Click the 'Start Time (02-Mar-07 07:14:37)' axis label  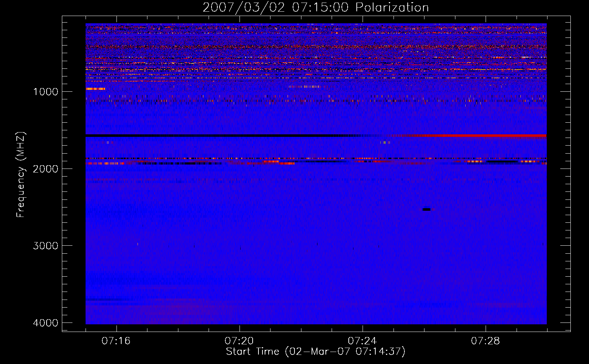pyautogui.click(x=316, y=352)
